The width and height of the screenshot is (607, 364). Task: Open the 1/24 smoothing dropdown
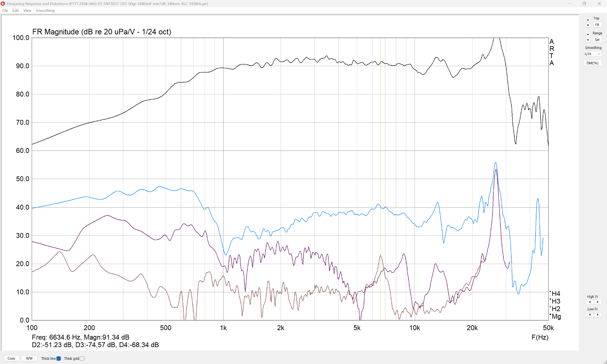coord(592,54)
